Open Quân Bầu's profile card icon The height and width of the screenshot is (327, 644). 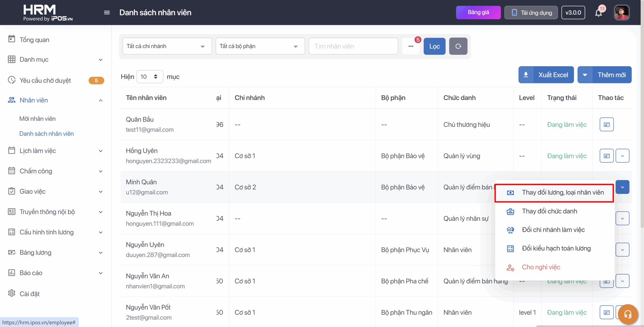(607, 125)
